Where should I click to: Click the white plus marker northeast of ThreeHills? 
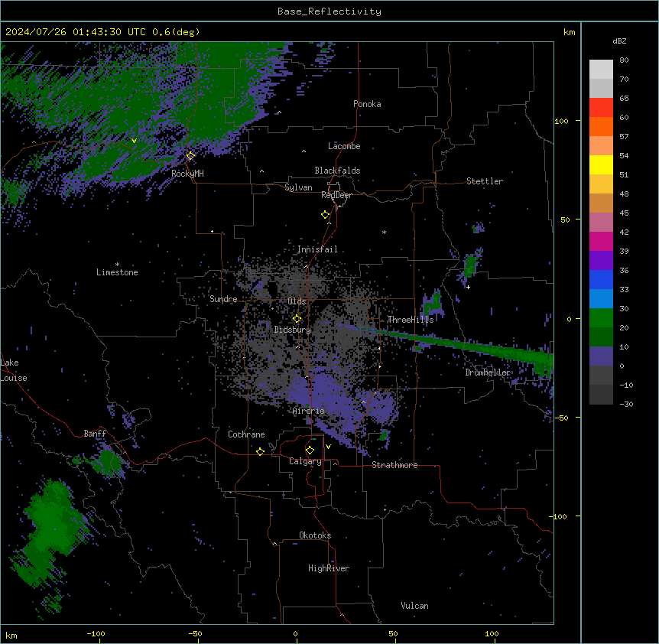[x=468, y=287]
